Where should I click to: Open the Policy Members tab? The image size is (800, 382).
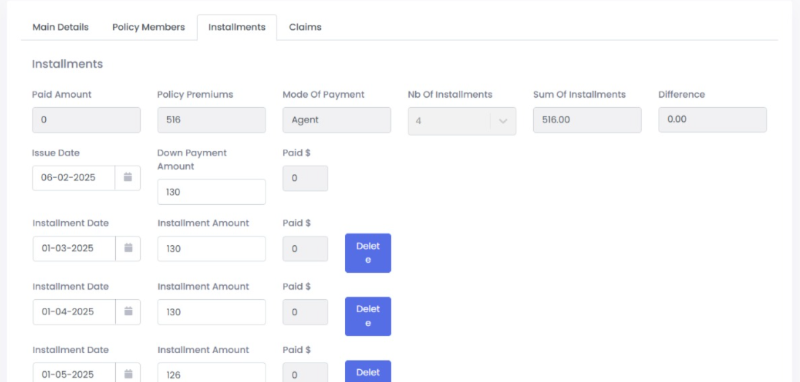click(148, 27)
